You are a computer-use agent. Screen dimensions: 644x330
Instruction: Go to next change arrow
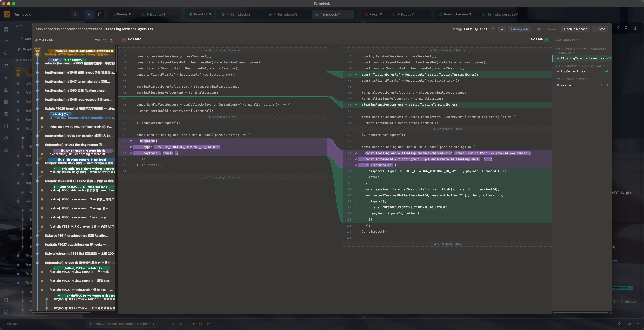[x=502, y=29]
